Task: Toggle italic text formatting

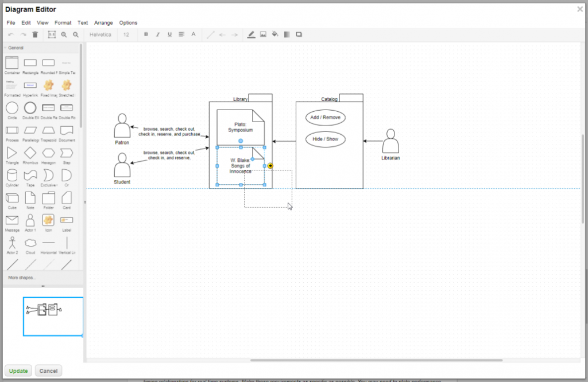Action: [157, 34]
